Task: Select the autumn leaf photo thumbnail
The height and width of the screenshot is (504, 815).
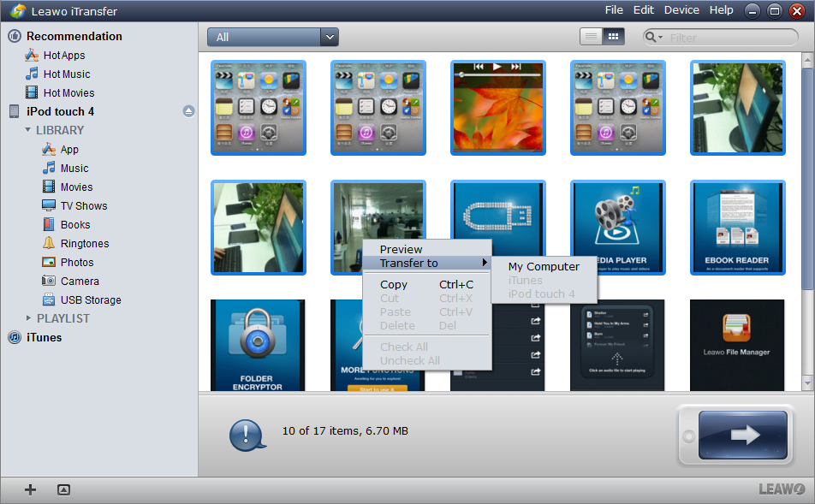Action: point(498,108)
